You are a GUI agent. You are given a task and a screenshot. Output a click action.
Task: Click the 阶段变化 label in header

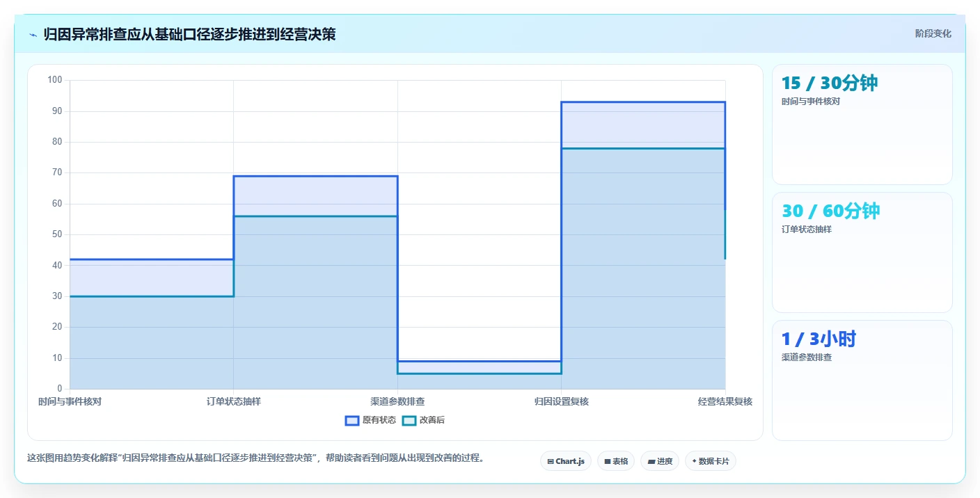tap(933, 33)
